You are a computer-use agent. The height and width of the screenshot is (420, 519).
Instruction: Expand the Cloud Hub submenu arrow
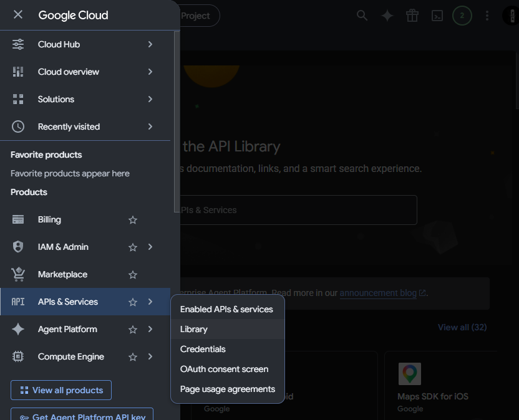click(150, 44)
